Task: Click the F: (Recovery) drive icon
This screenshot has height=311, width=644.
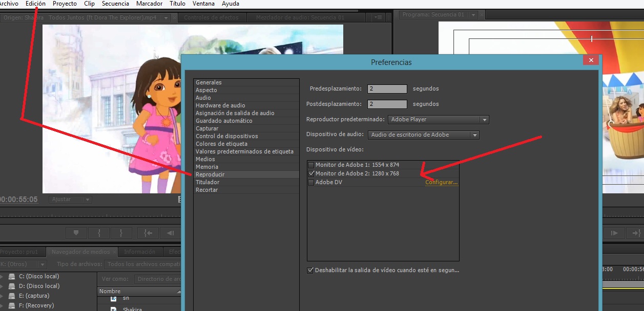Action: [x=12, y=305]
